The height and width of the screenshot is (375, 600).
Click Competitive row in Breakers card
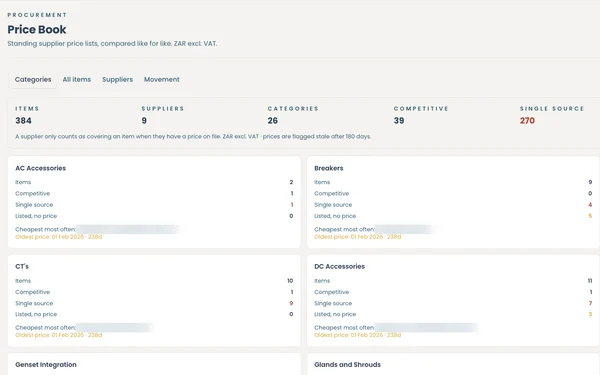(x=453, y=194)
